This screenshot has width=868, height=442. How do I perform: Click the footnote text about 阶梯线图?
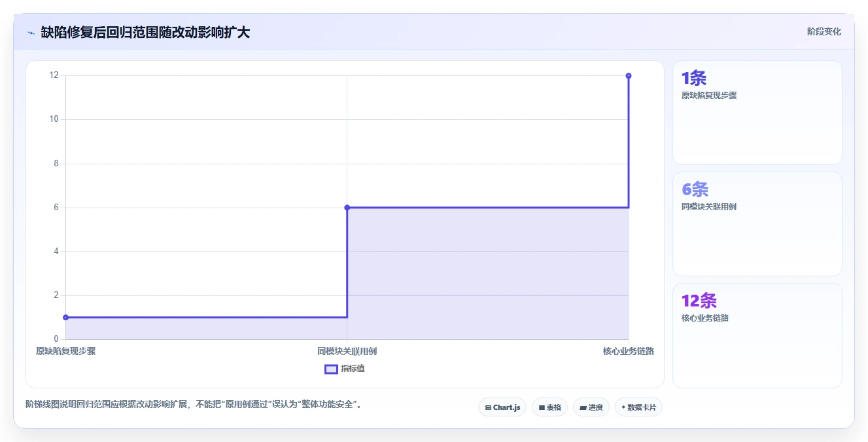[x=194, y=404]
